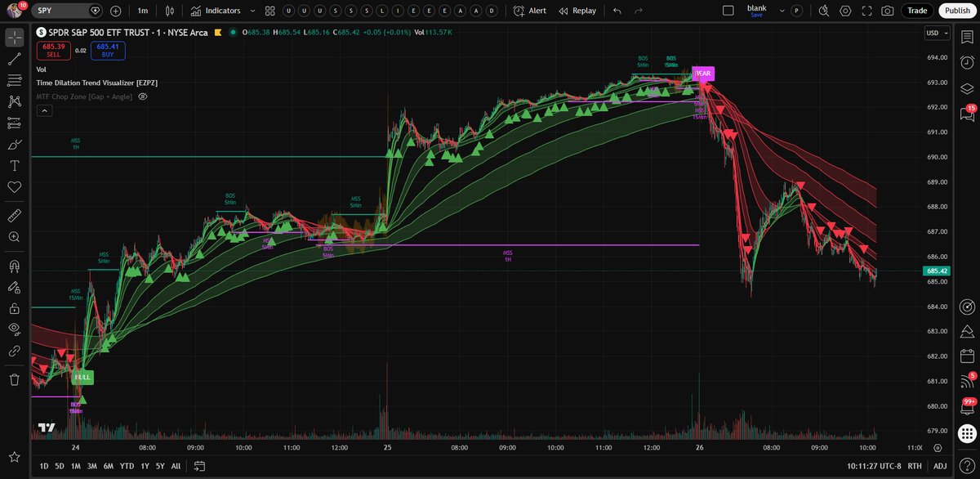This screenshot has width=980, height=479.
Task: Open the candlestick chart type selector
Action: [169, 11]
